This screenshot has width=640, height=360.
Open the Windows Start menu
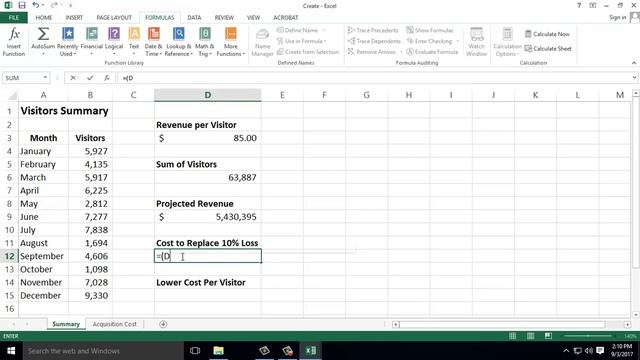click(x=11, y=351)
